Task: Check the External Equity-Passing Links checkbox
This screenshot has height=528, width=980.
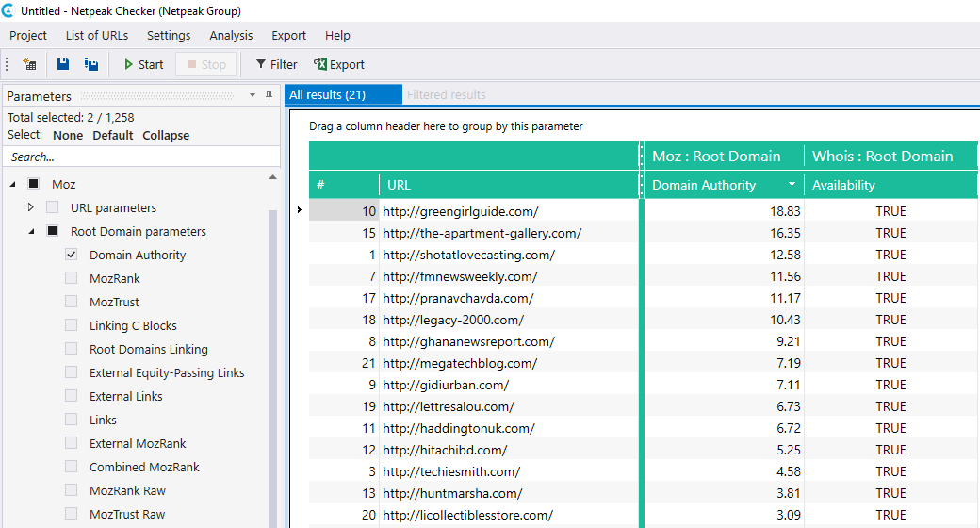Action: coord(72,372)
